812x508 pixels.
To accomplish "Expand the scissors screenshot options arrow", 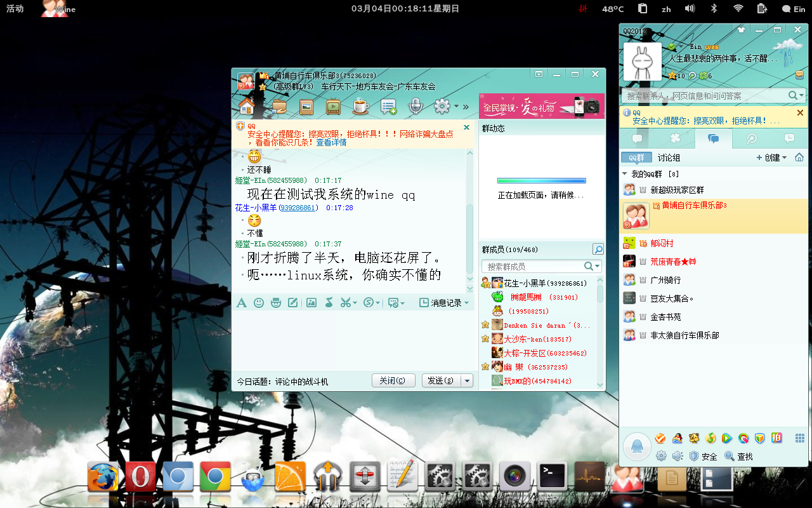I will pyautogui.click(x=355, y=304).
